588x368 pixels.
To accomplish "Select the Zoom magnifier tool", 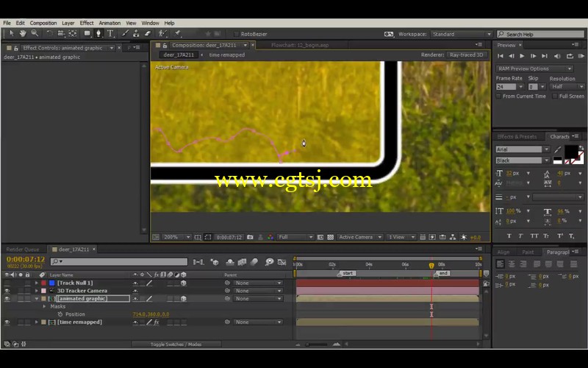I will coord(35,33).
